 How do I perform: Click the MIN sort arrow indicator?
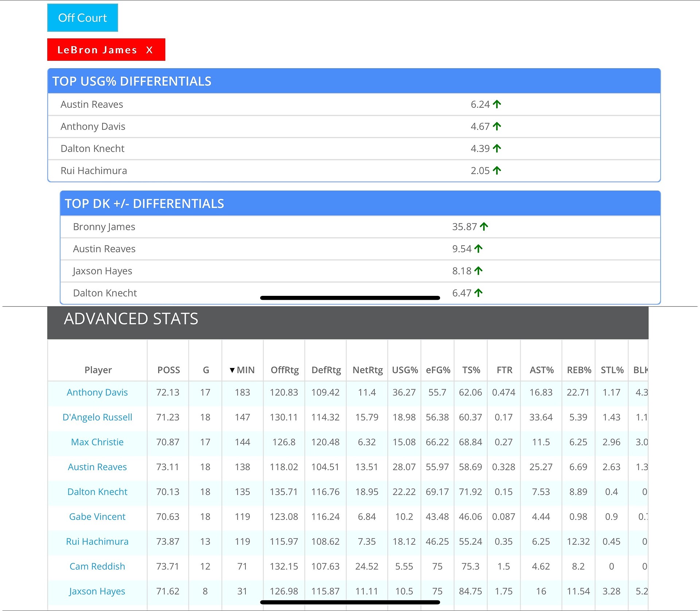pos(232,370)
